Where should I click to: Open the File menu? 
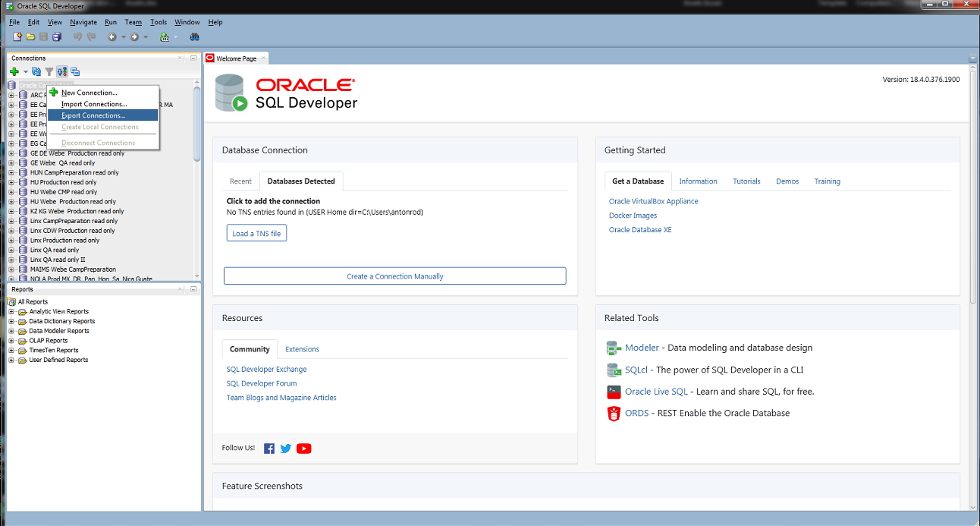pos(14,22)
